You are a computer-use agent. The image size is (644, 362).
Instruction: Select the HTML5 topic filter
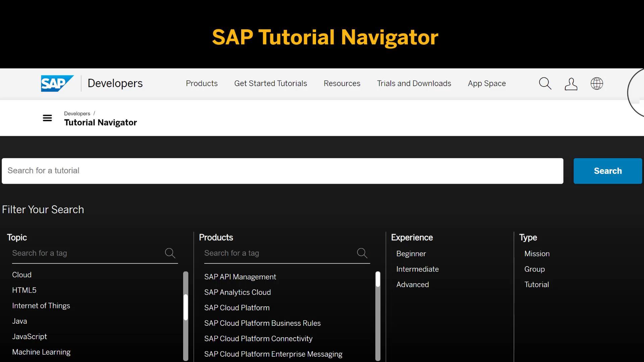(24, 290)
